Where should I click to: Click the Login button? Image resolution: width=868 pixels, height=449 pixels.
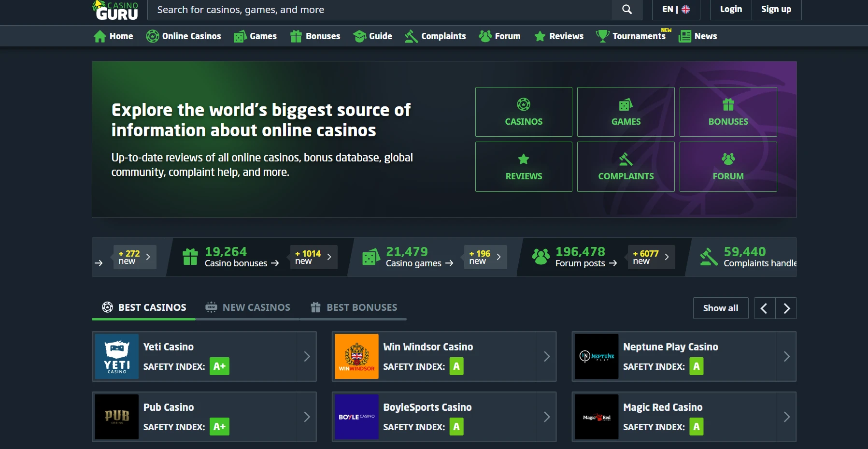[730, 10]
